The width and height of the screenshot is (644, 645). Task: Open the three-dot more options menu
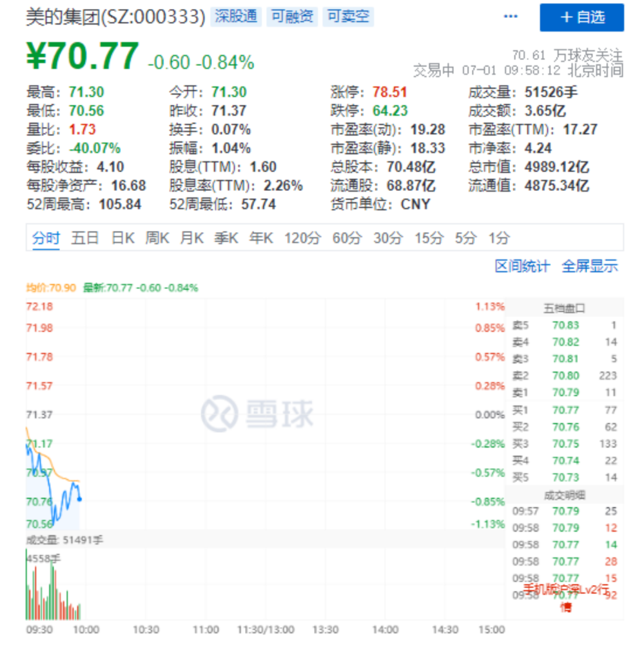511,17
